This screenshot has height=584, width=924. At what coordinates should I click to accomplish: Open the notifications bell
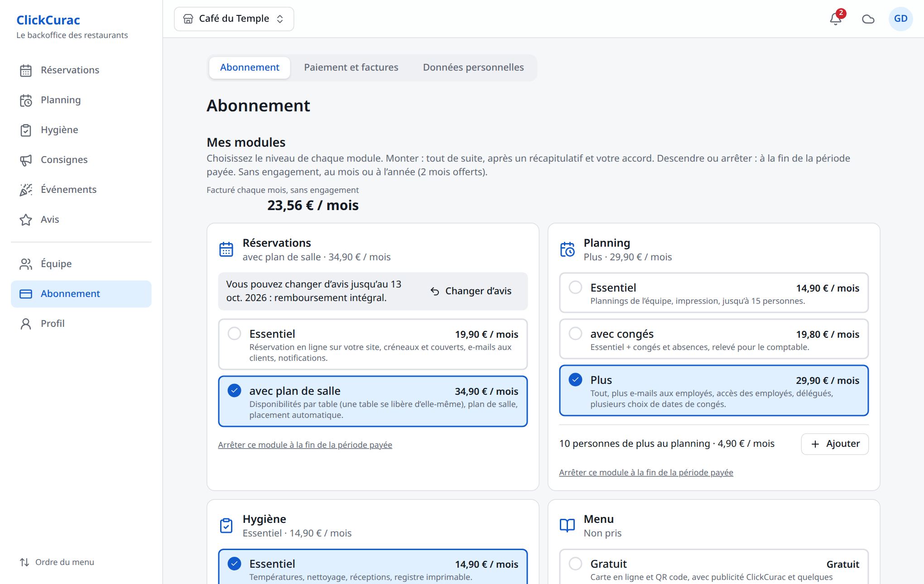[x=836, y=19]
